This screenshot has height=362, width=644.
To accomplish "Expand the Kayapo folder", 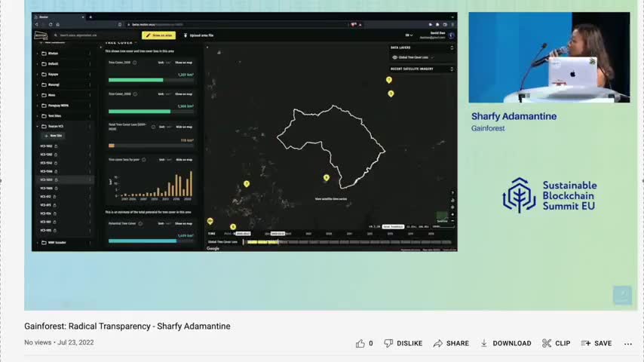I will [38, 75].
